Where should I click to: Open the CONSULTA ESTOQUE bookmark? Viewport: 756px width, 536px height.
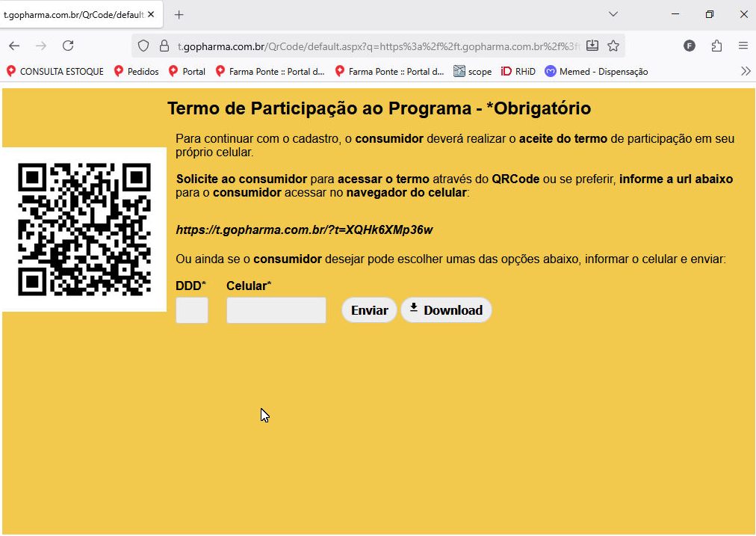(55, 71)
